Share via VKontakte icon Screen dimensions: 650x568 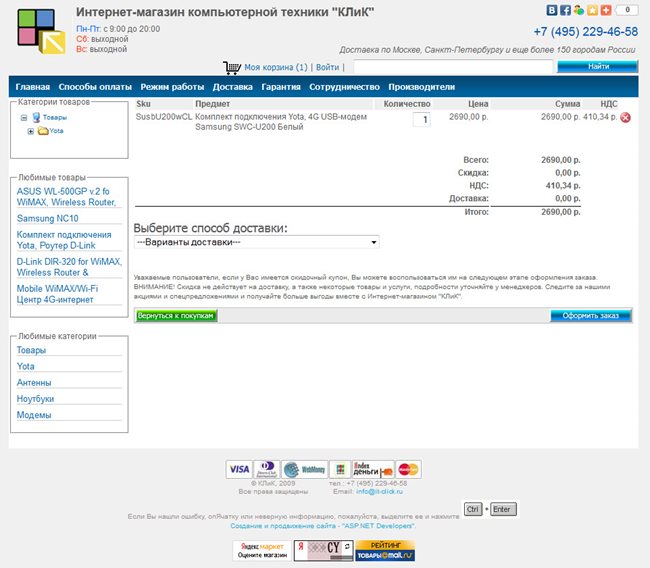click(551, 10)
